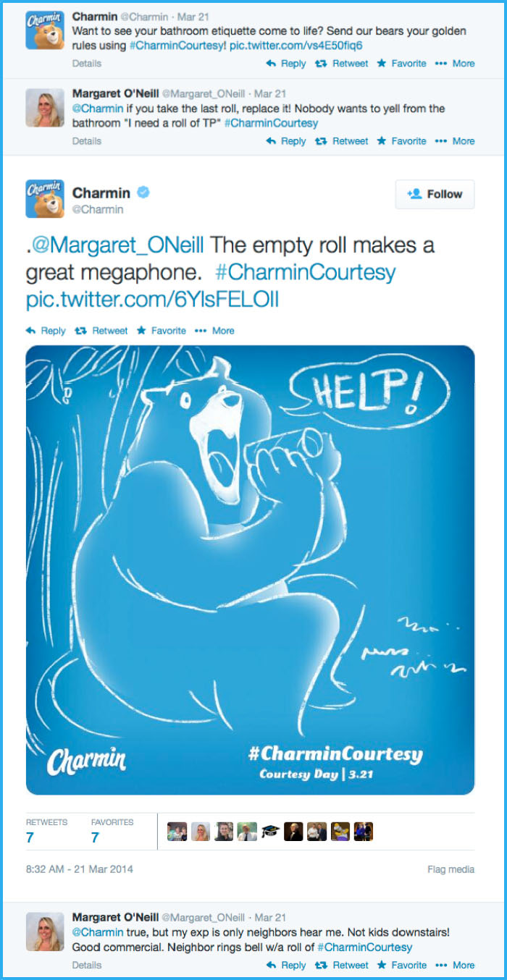The width and height of the screenshot is (507, 980).
Task: Open More options on Charmin's top tweet
Action: click(455, 64)
